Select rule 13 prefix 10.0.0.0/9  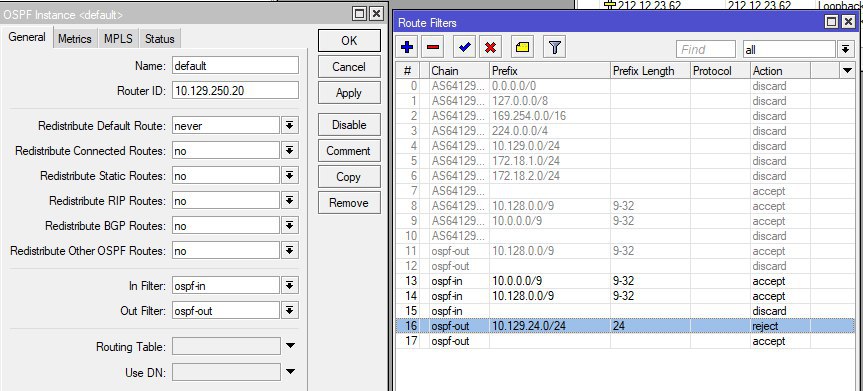(x=625, y=281)
